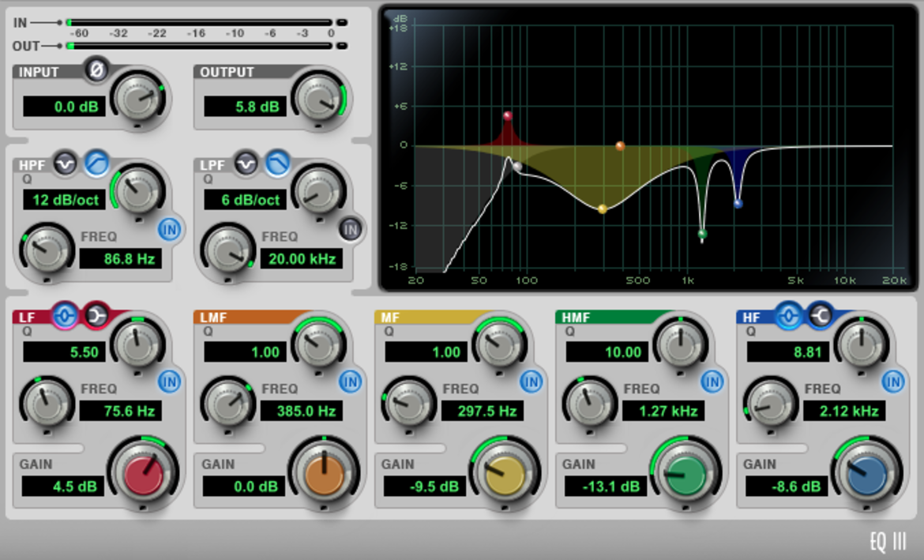924x560 pixels.
Task: Click the INPUT gain knob
Action: click(138, 97)
